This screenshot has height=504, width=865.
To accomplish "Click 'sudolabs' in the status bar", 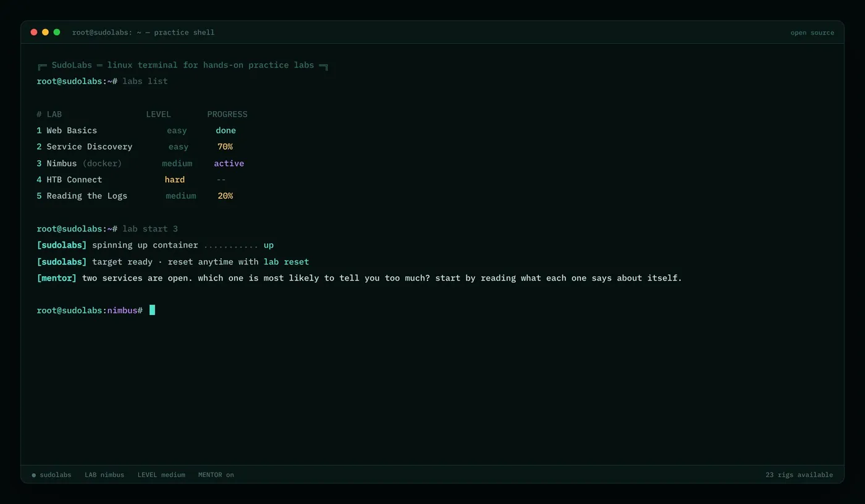I will coord(56,475).
